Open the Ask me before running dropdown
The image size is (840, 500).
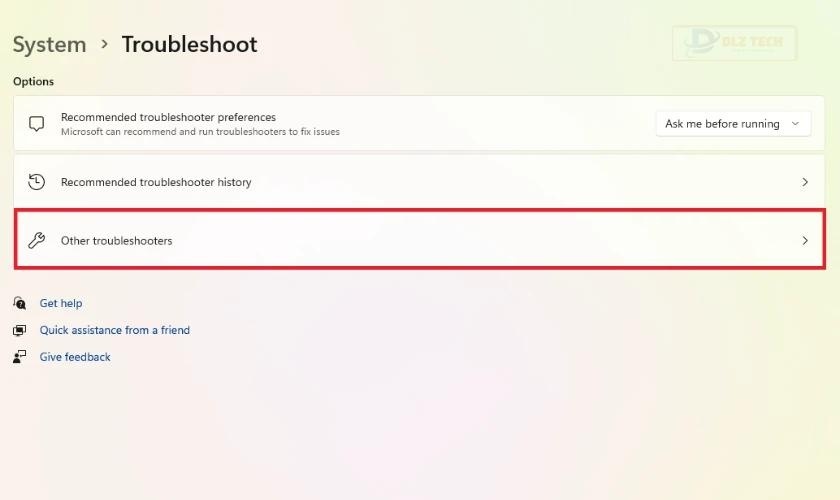pyautogui.click(x=733, y=124)
